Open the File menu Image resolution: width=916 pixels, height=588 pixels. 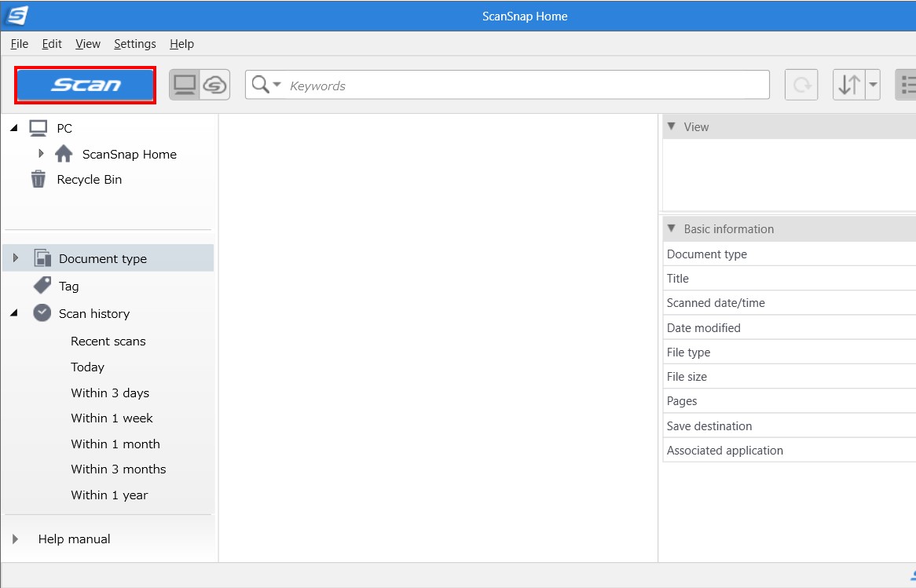[20, 44]
